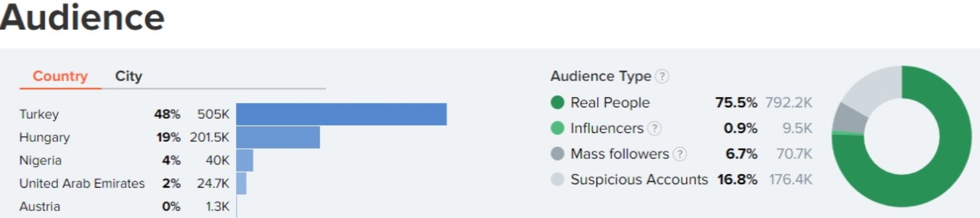Click the Hungary audience bar
Screen dimensions: 980x218
[278, 137]
